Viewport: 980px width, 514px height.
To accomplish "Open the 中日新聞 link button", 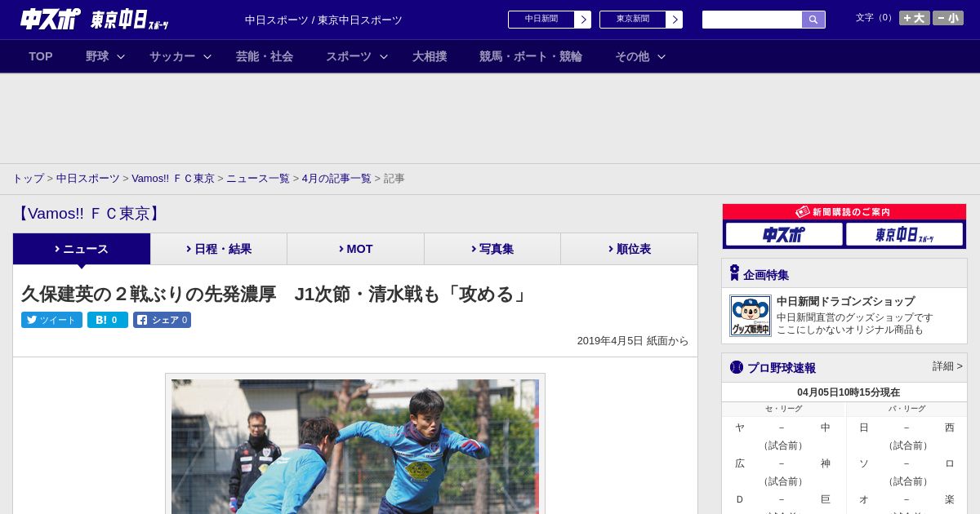I will click(x=541, y=19).
